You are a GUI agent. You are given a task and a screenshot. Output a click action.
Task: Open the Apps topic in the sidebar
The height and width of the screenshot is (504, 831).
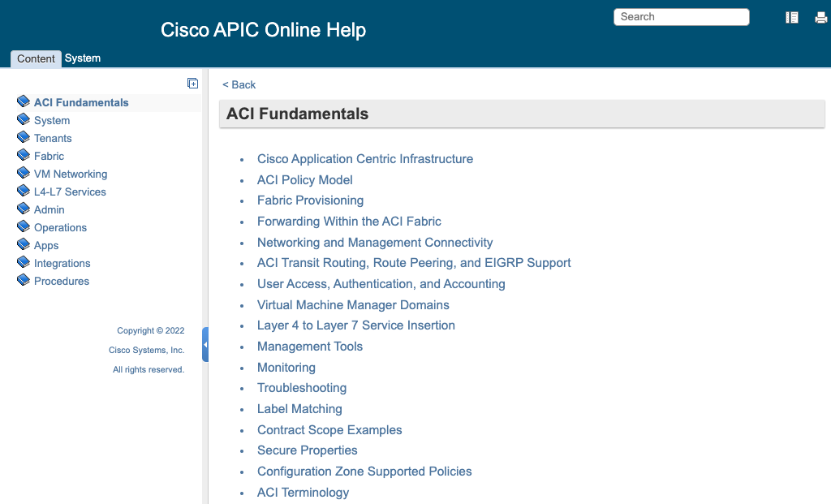[46, 246]
